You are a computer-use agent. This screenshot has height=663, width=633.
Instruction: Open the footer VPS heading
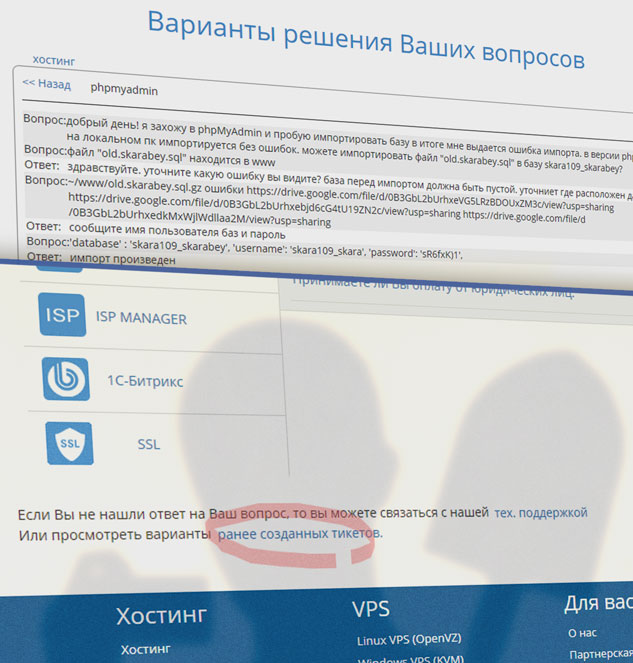tap(371, 609)
